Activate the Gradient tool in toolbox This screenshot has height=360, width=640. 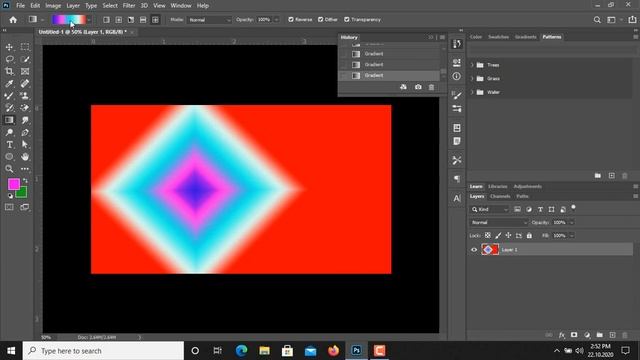[9, 120]
